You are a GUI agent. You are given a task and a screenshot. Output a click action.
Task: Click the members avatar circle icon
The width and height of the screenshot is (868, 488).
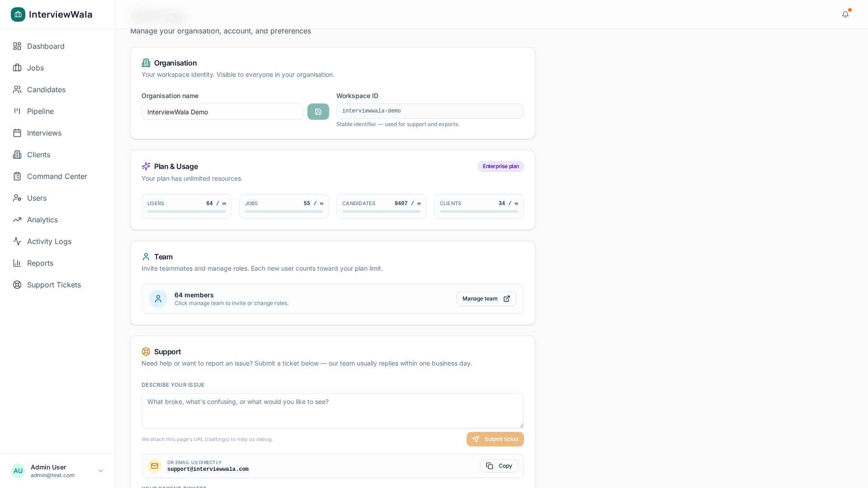(158, 299)
